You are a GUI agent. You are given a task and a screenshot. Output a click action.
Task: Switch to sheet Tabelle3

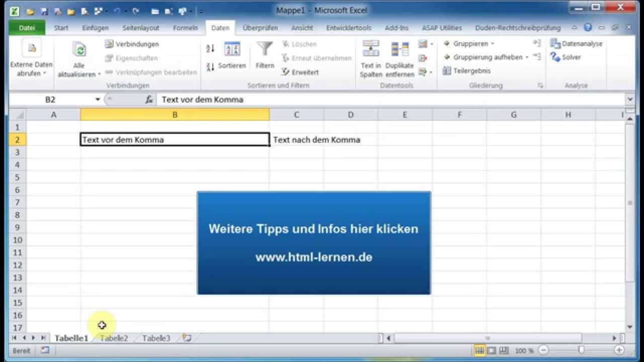click(156, 338)
